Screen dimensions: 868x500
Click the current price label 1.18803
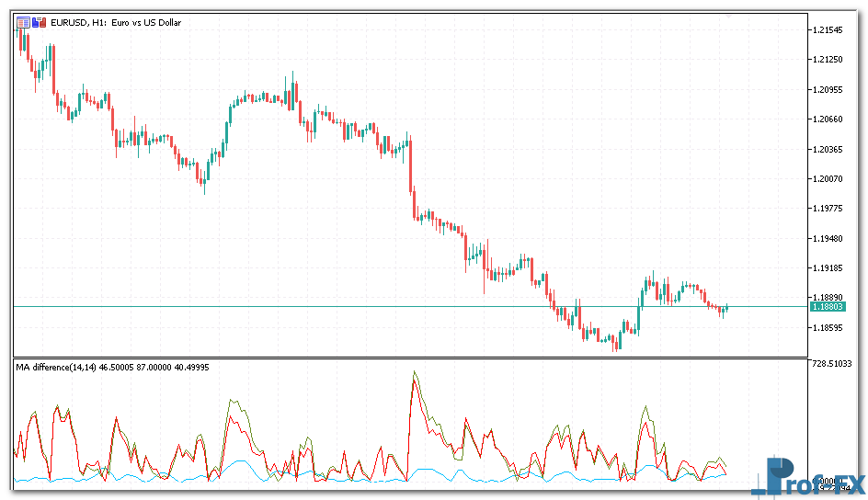[x=828, y=306]
